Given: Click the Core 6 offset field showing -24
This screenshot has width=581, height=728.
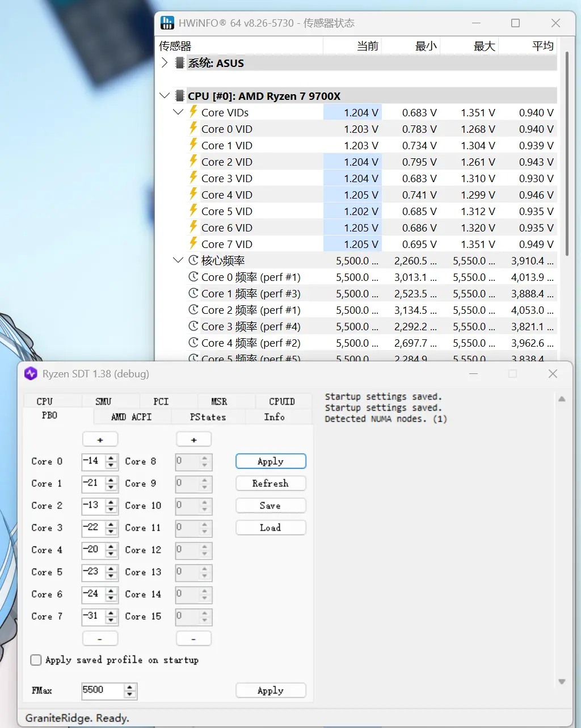Looking at the screenshot, I should (x=93, y=594).
